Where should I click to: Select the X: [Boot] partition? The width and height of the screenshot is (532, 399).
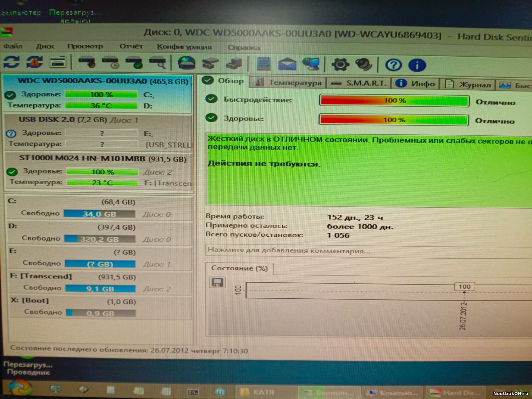pyautogui.click(x=101, y=307)
